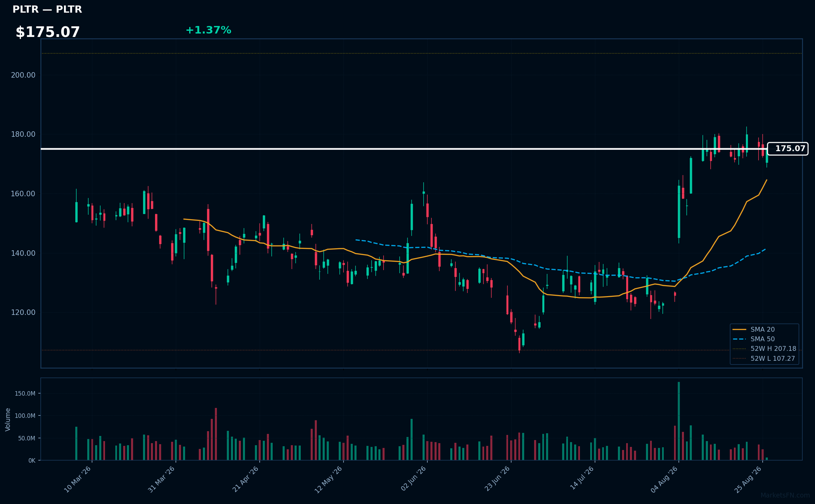Image resolution: width=815 pixels, height=504 pixels.
Task: Click the 150.0M volume axis label
Action: 25,394
